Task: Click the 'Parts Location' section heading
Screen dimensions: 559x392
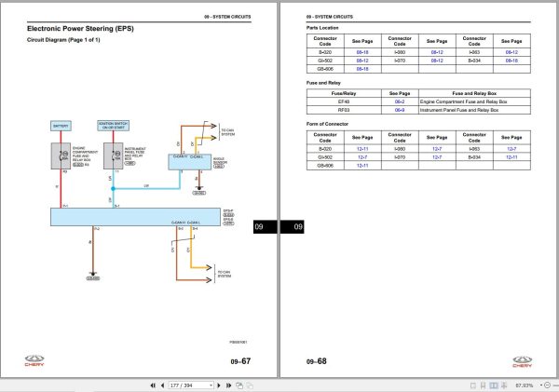Action: tap(322, 28)
